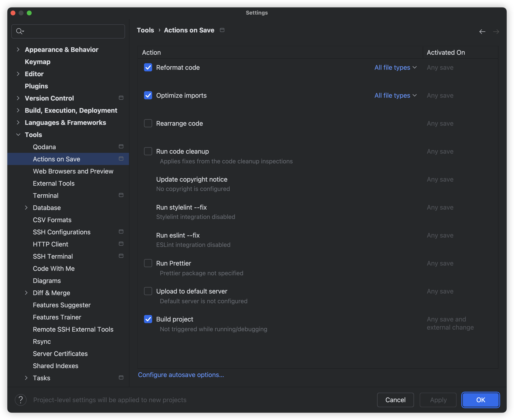514x420 pixels.
Task: Click the forward navigation arrow icon
Action: click(496, 32)
